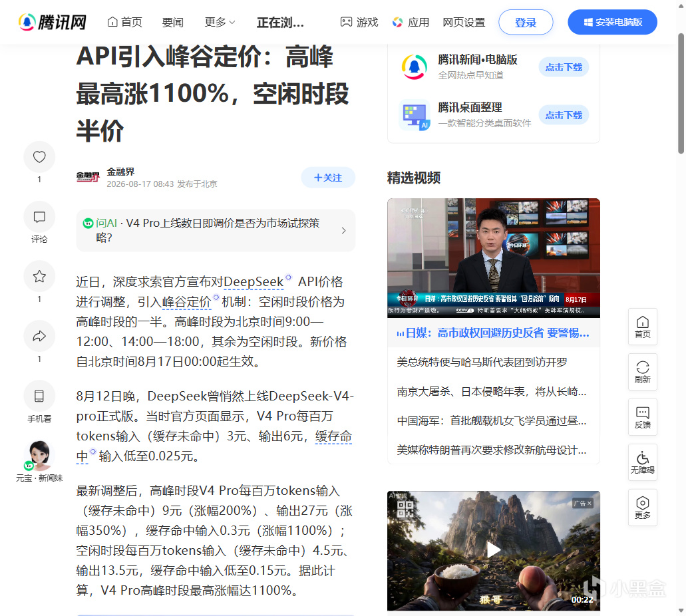Download 腾讯桌面整理 via 点击下载
The width and height of the screenshot is (686, 616).
(x=564, y=114)
